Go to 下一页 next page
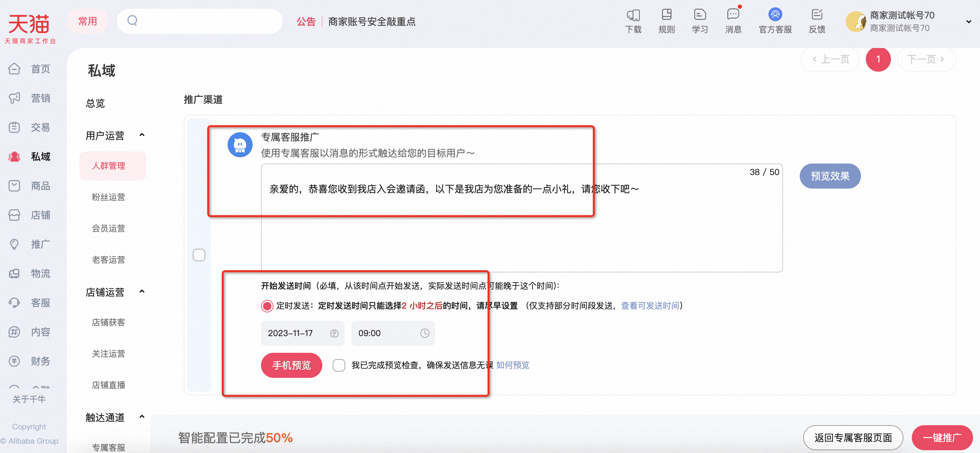Screen dimensions: 980x453 [x=926, y=59]
